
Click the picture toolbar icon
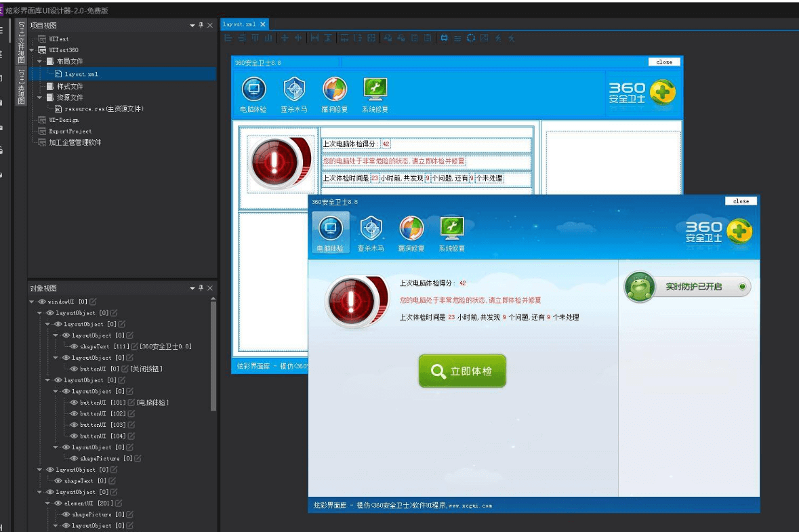coord(484,38)
